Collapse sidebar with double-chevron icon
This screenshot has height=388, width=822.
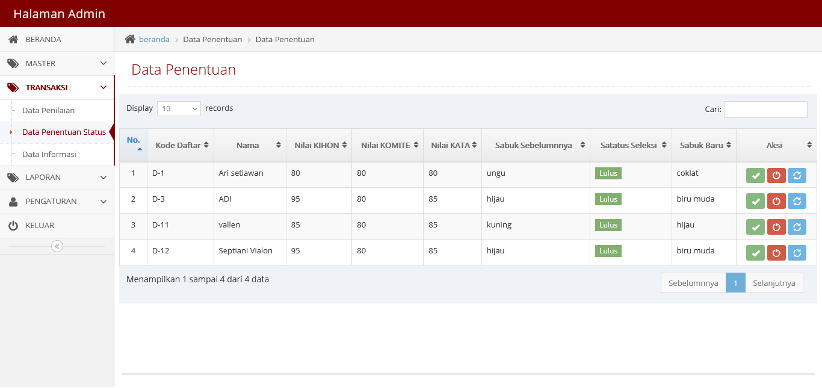tap(57, 246)
